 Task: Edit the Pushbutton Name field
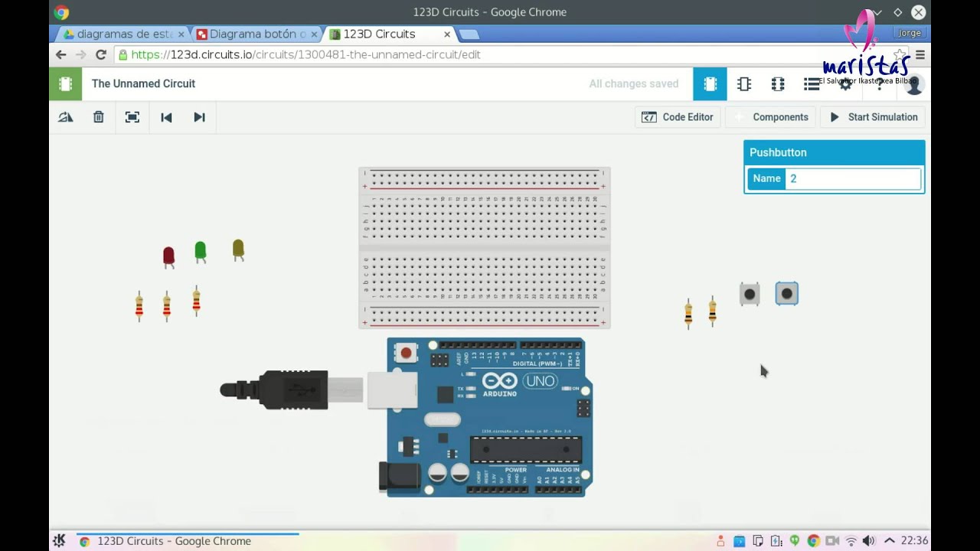pyautogui.click(x=853, y=178)
